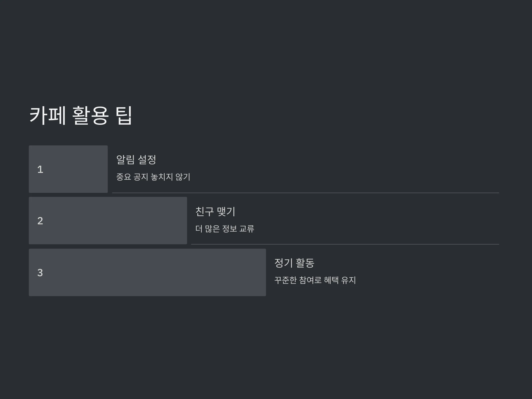
Task: Select the step 2 numbered block
Action: point(108,221)
